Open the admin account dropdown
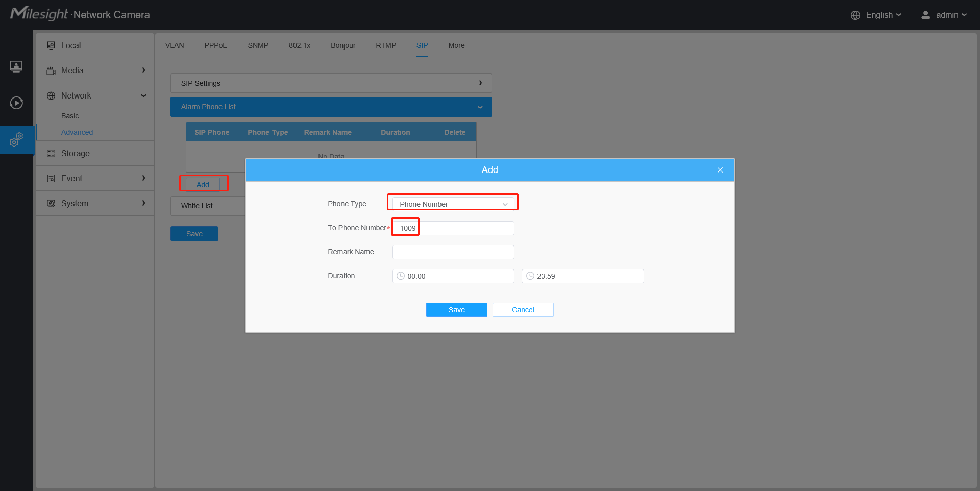The image size is (980, 491). tap(951, 15)
